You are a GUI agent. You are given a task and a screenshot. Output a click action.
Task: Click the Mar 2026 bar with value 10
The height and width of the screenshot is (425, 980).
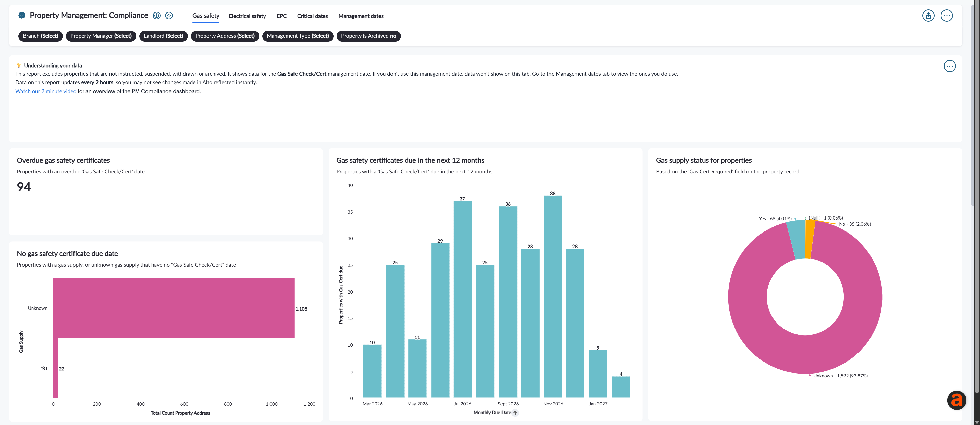point(372,371)
